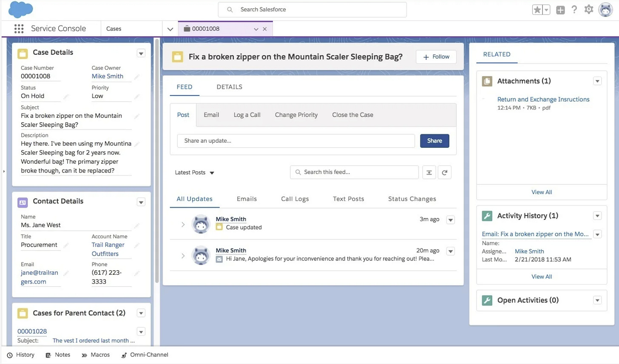The width and height of the screenshot is (619, 364).
Task: Filter feed by Status Changes
Action: tap(412, 199)
